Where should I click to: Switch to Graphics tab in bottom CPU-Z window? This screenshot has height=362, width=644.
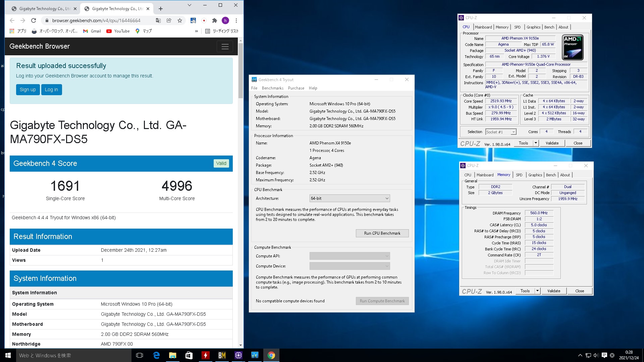[535, 175]
